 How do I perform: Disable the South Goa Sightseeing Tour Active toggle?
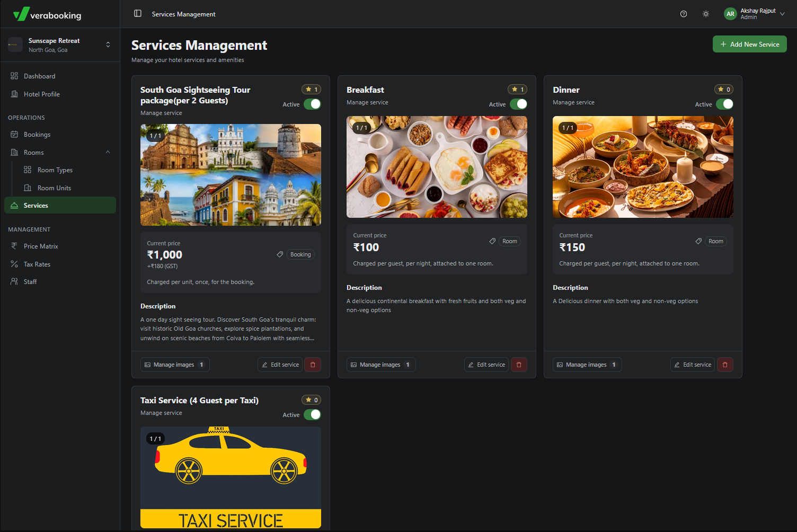coord(312,104)
